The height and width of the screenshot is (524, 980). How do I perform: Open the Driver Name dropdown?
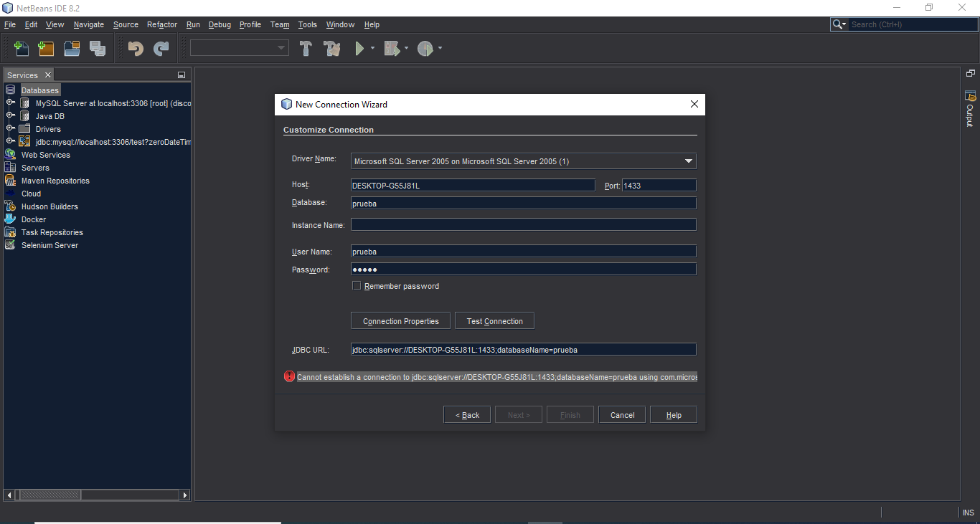coord(689,161)
